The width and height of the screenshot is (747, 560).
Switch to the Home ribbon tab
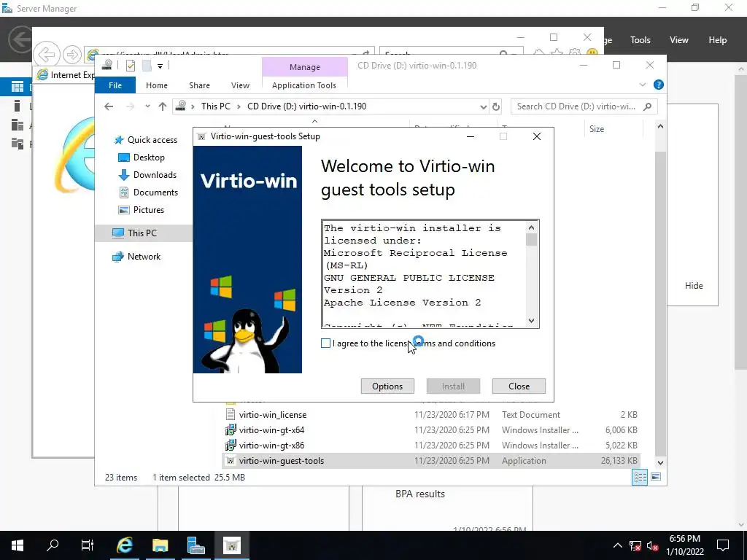157,85
